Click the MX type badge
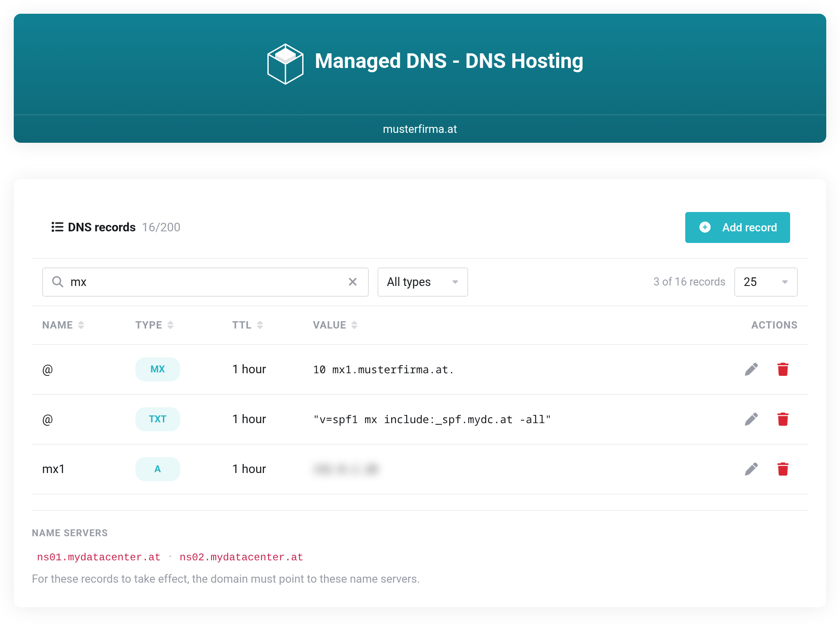This screenshot has width=840, height=639. pyautogui.click(x=158, y=369)
